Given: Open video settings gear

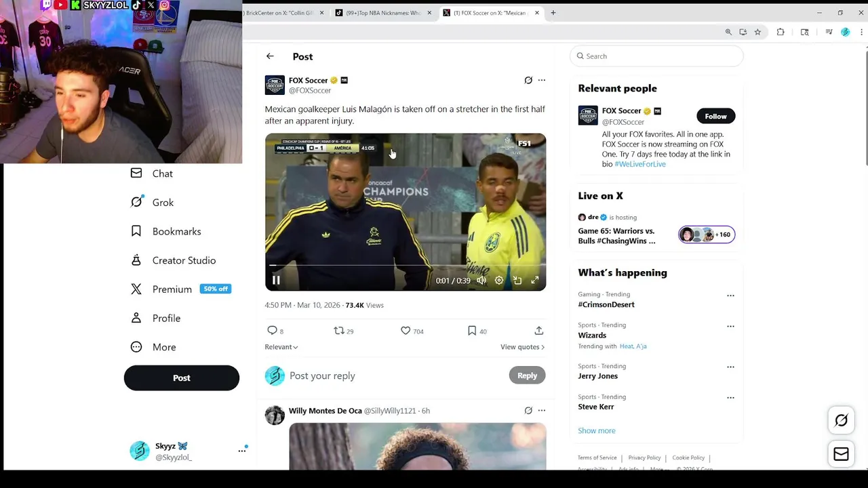Looking at the screenshot, I should (499, 280).
